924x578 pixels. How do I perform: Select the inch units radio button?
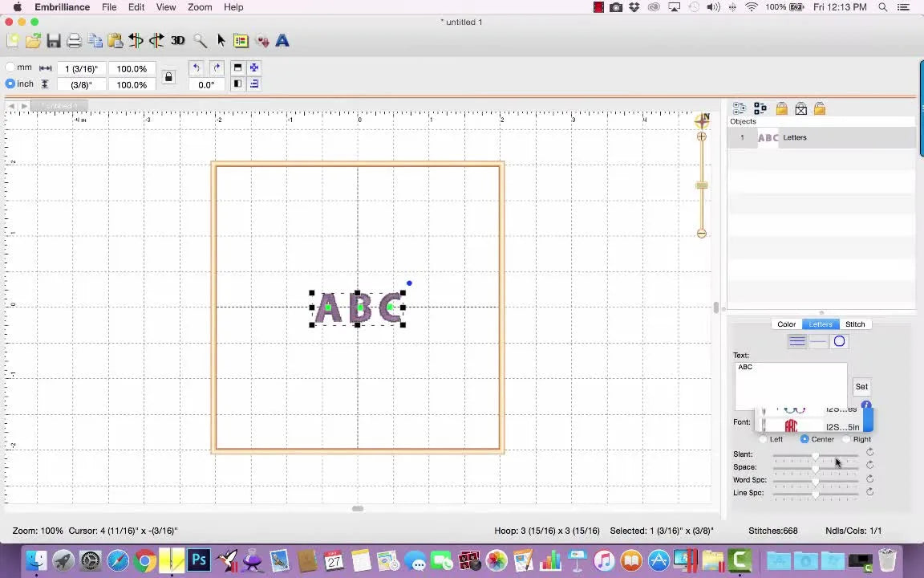coord(10,83)
